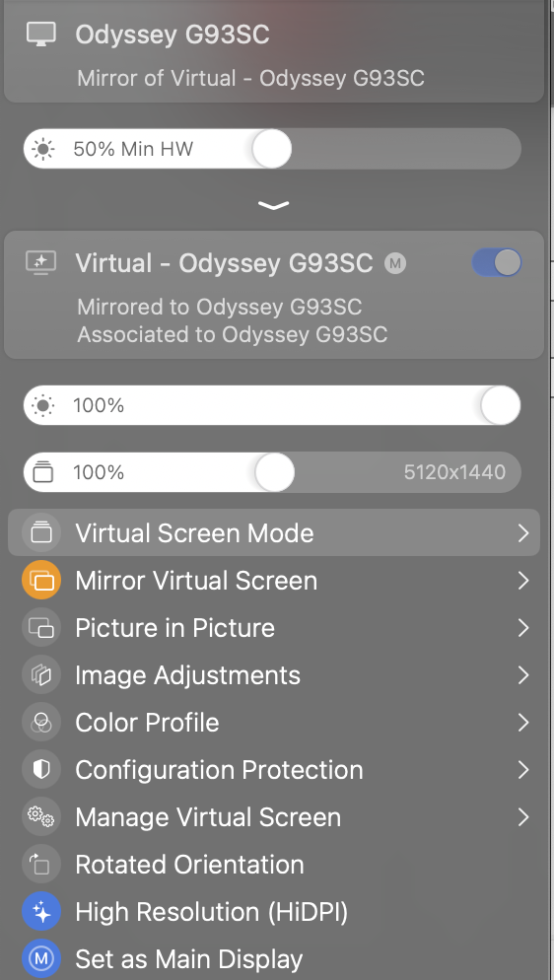The height and width of the screenshot is (980, 554).
Task: Select the Odyssey G93SC display header
Action: click(x=274, y=51)
